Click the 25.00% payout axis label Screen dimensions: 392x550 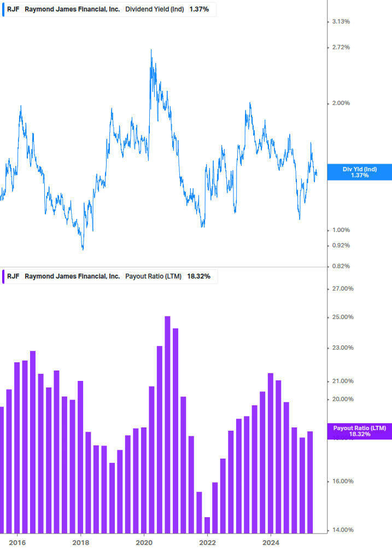[x=343, y=317]
